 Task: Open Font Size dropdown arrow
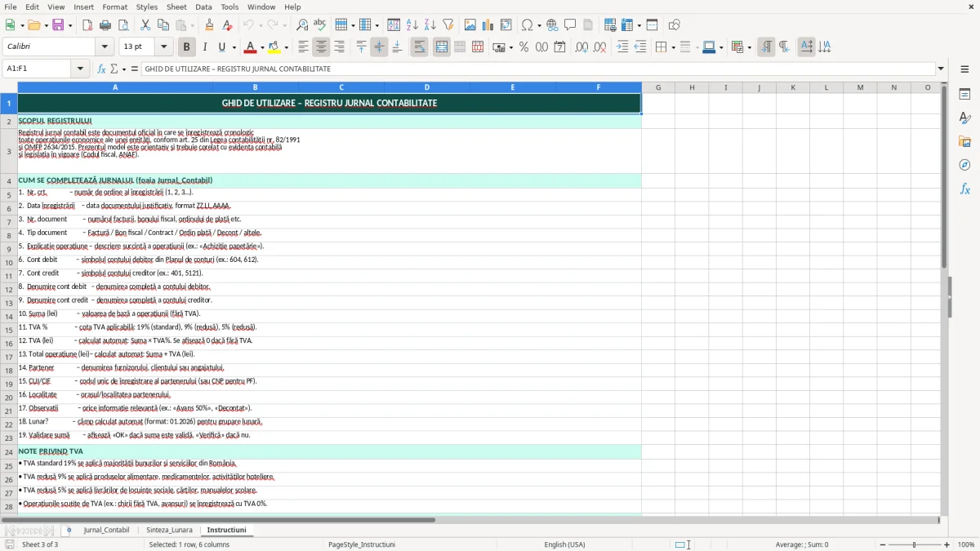[163, 47]
